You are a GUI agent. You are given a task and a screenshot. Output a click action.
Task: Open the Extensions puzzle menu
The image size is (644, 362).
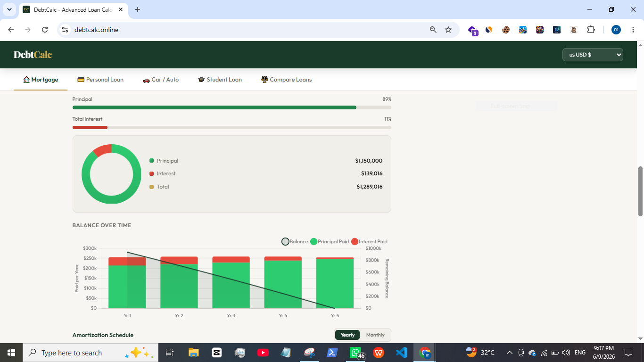pyautogui.click(x=591, y=30)
